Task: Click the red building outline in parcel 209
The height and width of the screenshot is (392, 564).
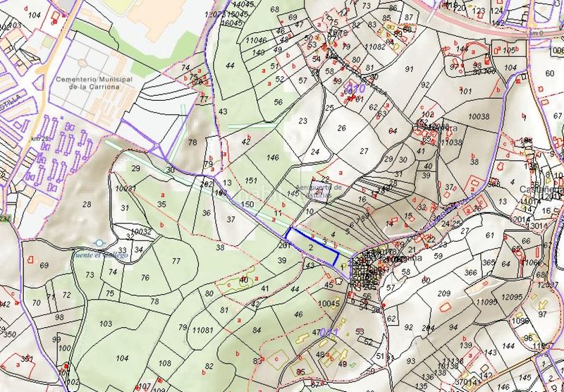Action: point(445,307)
